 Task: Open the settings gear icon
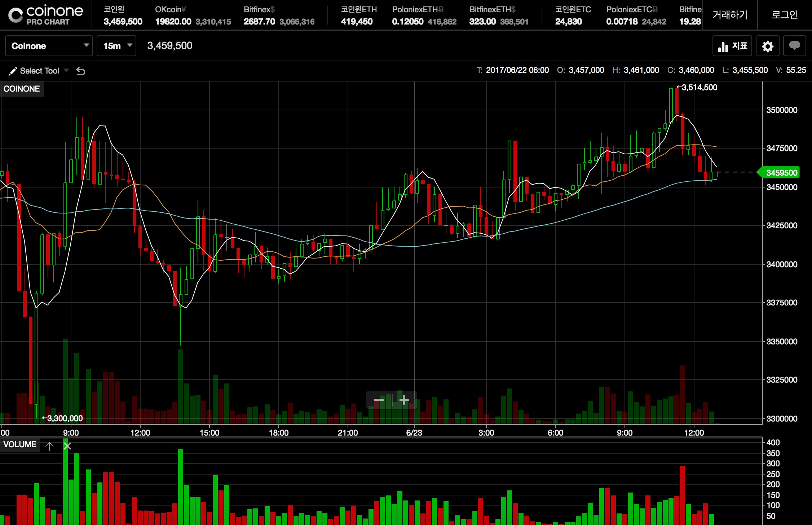click(768, 46)
